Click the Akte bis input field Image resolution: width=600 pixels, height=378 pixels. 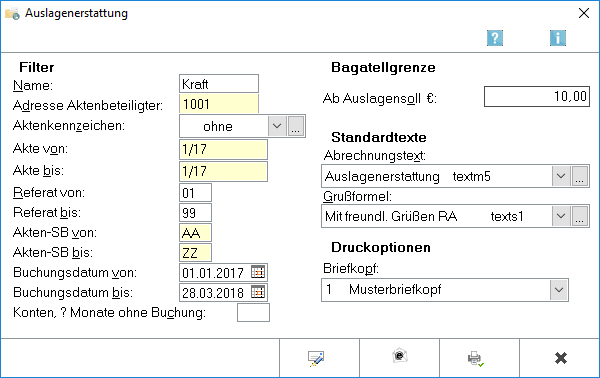coord(223,171)
